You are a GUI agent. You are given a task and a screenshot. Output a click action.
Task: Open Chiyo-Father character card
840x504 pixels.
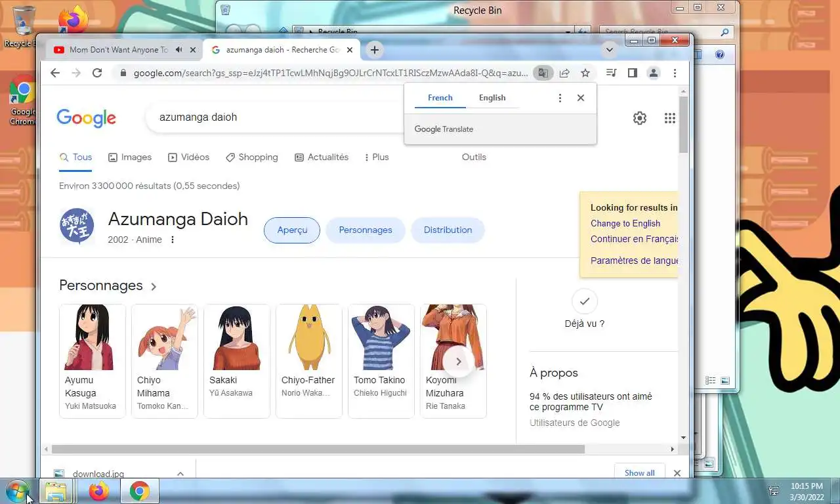pos(309,361)
